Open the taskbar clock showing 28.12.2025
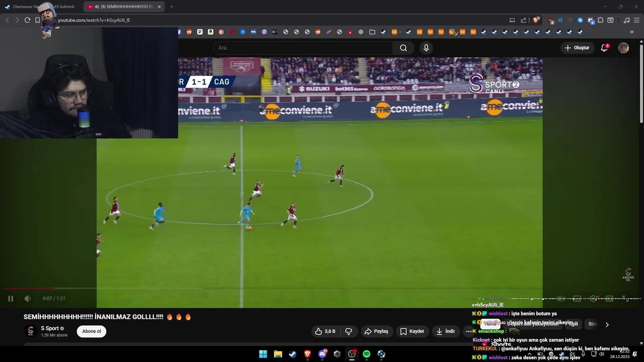This screenshot has height=362, width=644. coord(619,354)
